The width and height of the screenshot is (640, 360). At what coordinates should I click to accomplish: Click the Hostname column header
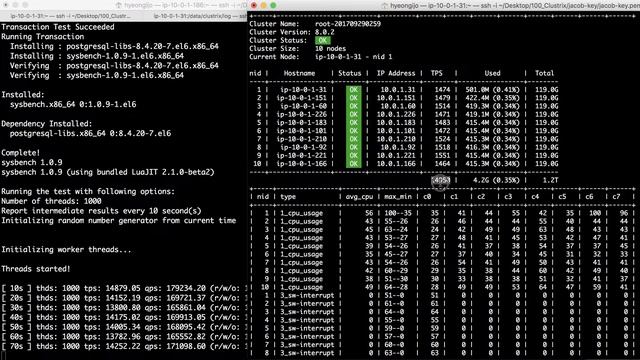[x=300, y=73]
